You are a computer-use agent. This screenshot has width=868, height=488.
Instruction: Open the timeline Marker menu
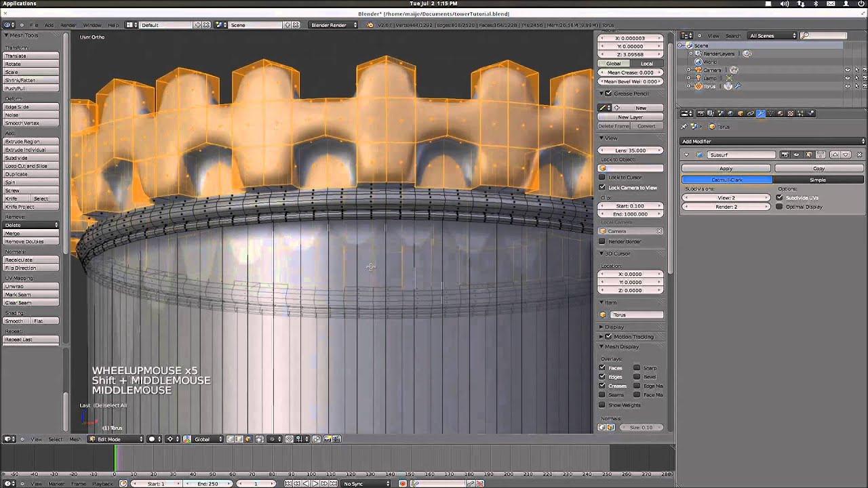pyautogui.click(x=56, y=483)
